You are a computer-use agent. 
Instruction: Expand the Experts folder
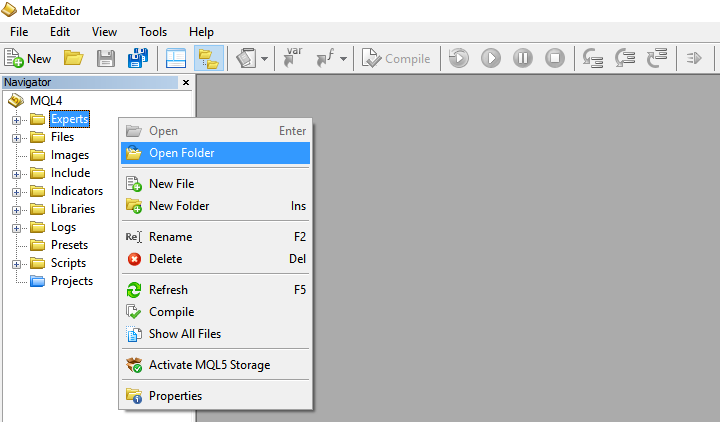tap(16, 120)
